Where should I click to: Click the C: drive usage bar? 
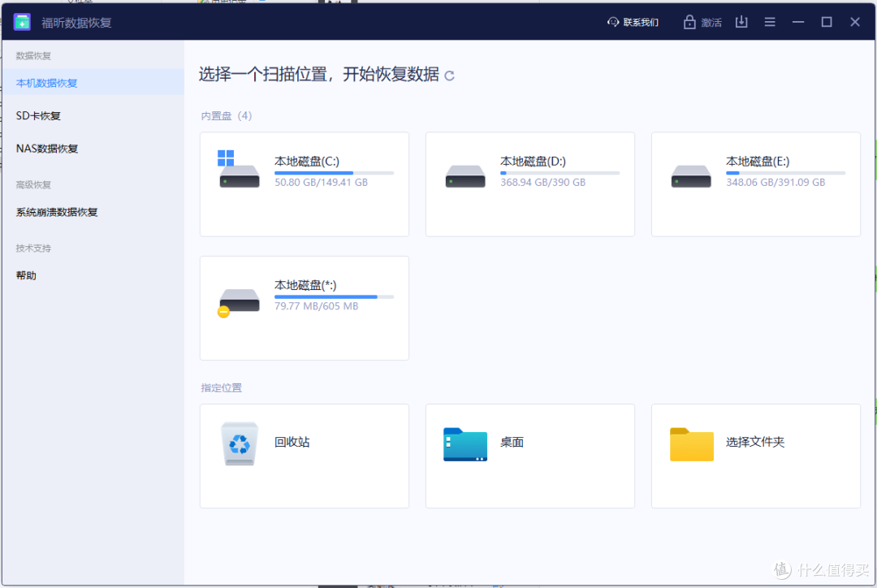(334, 173)
